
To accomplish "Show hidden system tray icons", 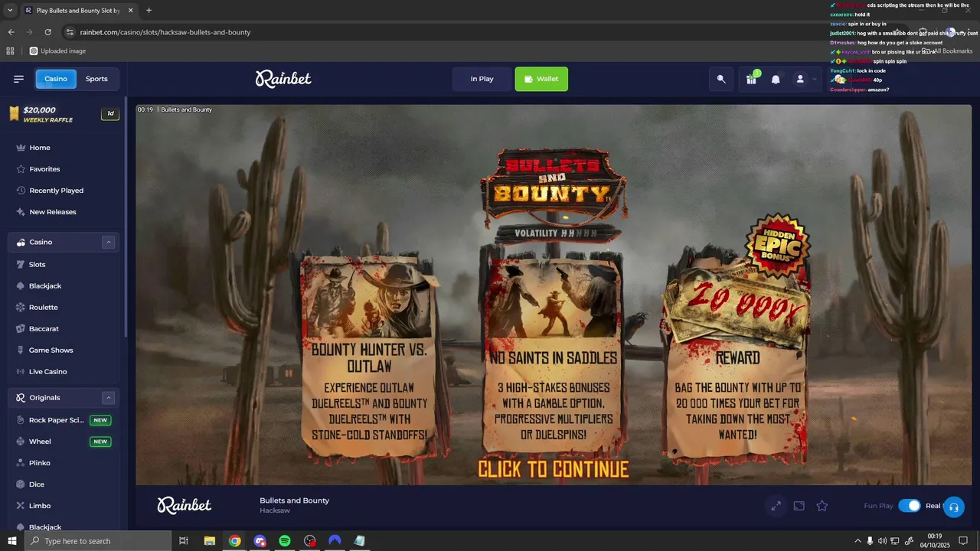I will coord(857,541).
